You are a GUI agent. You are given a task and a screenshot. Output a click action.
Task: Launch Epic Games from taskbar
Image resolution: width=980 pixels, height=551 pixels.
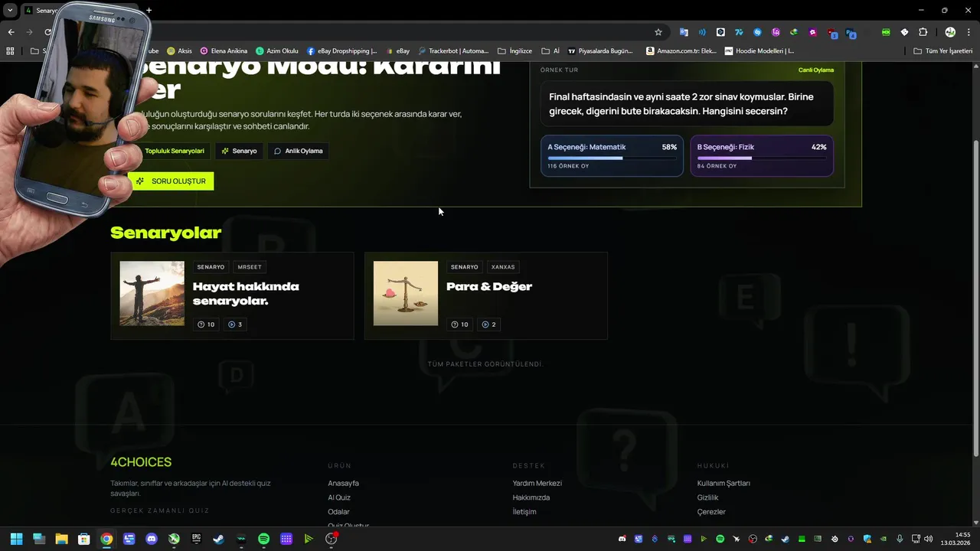pyautogui.click(x=196, y=539)
